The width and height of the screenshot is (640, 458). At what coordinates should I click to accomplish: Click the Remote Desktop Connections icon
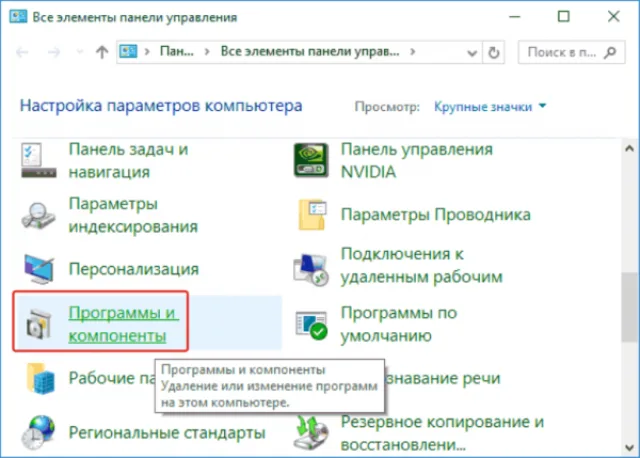tap(311, 269)
